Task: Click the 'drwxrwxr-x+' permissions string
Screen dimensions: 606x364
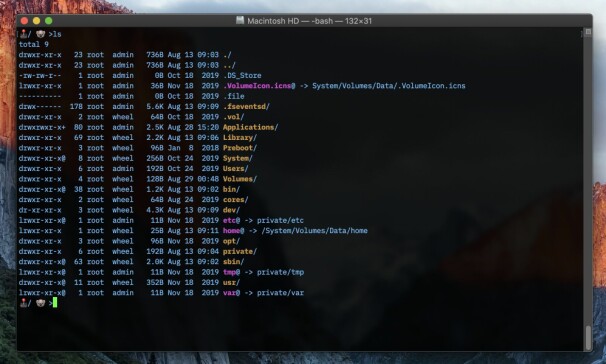Action: click(x=42, y=127)
